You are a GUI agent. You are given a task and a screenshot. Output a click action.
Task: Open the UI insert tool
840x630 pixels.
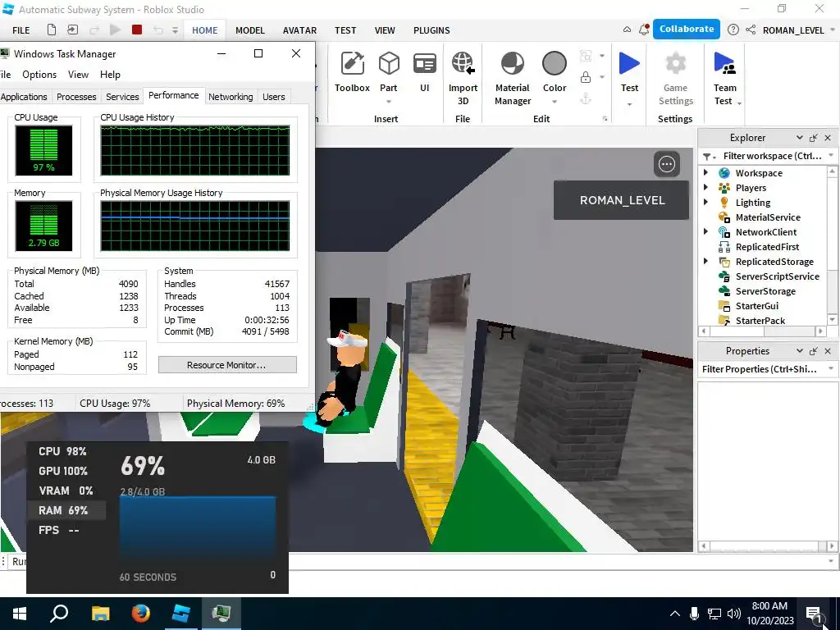(x=424, y=72)
